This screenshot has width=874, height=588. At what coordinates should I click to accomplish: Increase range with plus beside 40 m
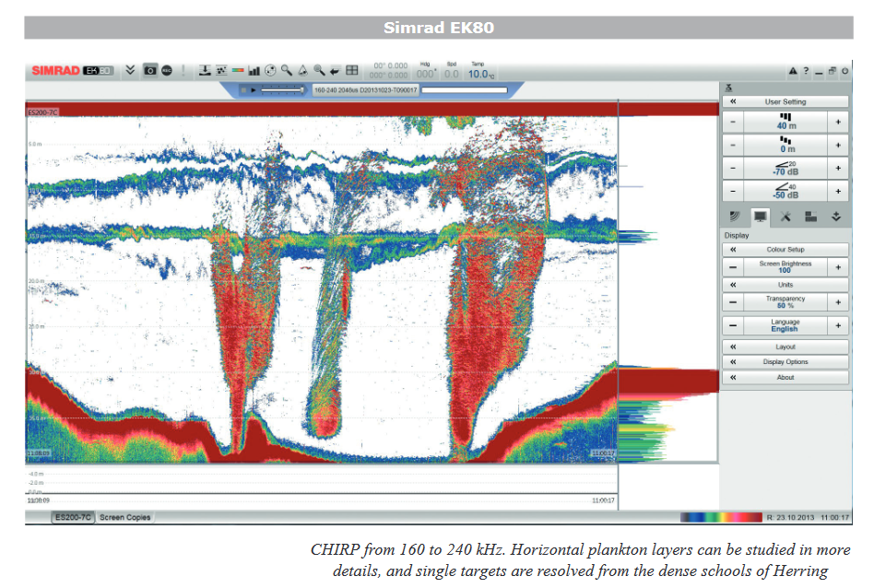click(838, 122)
